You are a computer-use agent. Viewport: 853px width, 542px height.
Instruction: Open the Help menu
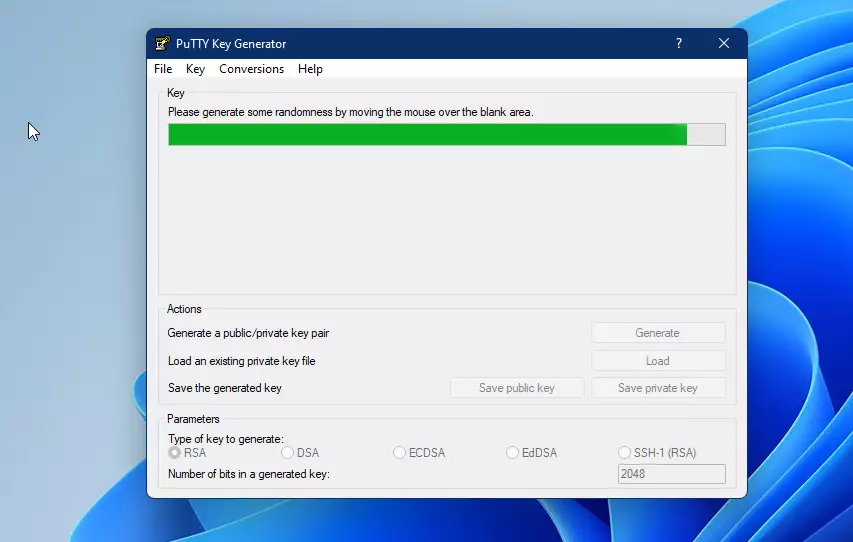point(310,69)
